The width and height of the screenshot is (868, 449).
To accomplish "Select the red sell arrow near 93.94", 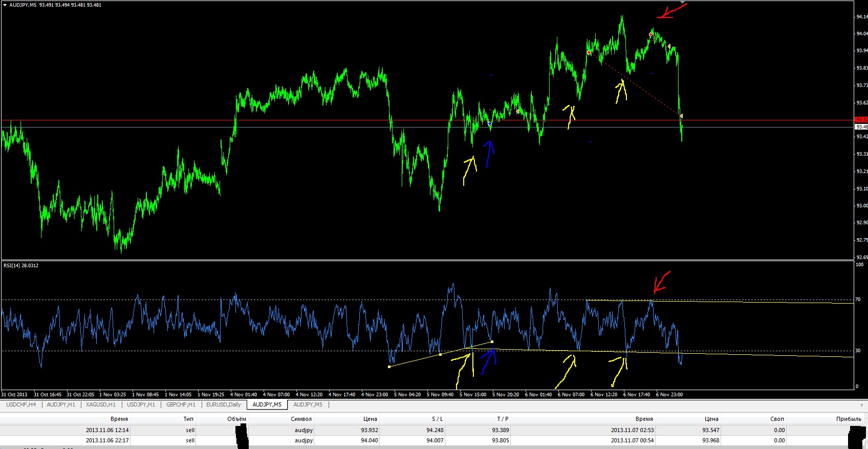I will click(589, 53).
